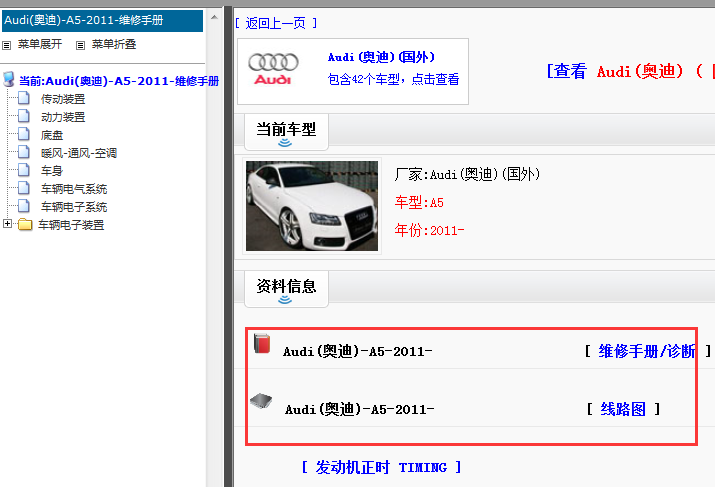Click the page icon next to 车辆电子系统
Image resolution: width=715 pixels, height=487 pixels.
click(24, 206)
